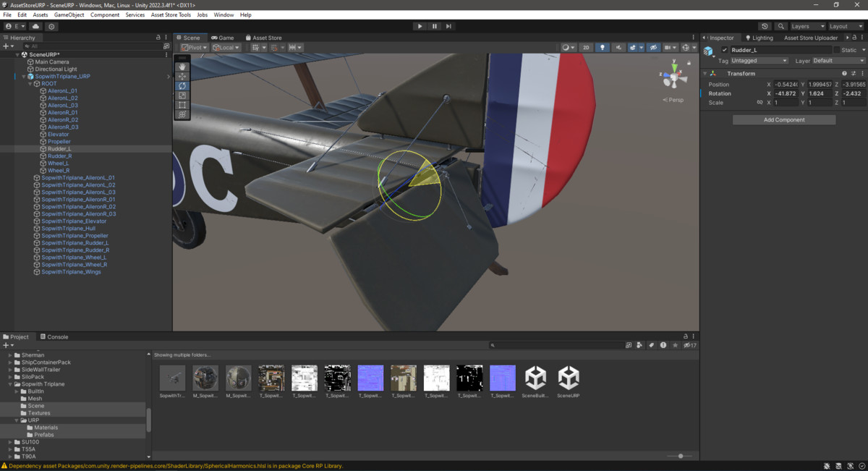Toggle scene view lighting with the bulb icon
This screenshot has height=471, width=868.
tap(603, 47)
